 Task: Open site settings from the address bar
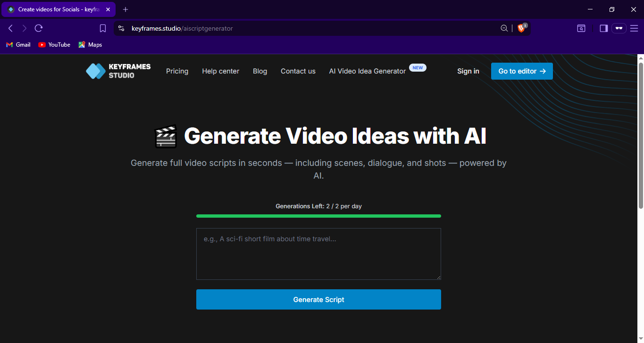121,28
